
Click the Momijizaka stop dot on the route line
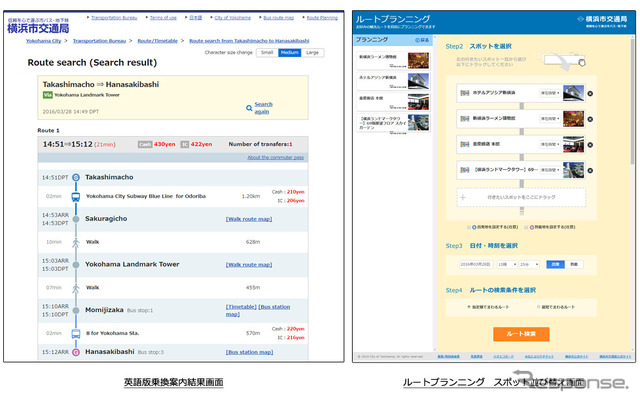76,311
